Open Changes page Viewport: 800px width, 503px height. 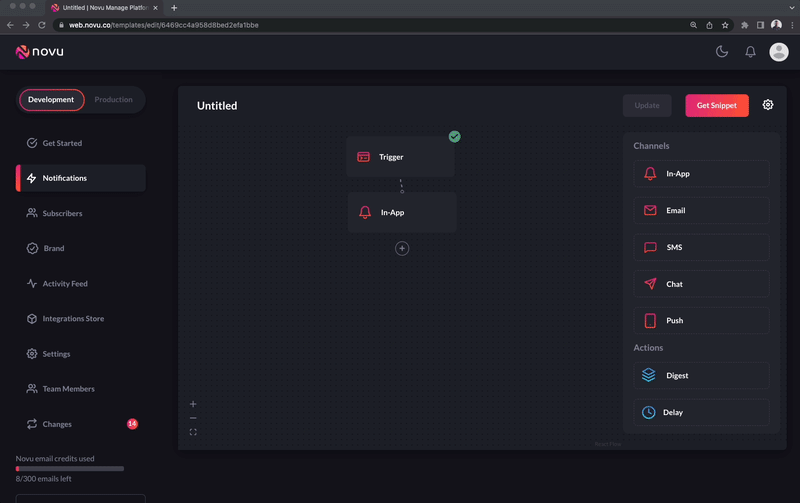click(x=81, y=424)
